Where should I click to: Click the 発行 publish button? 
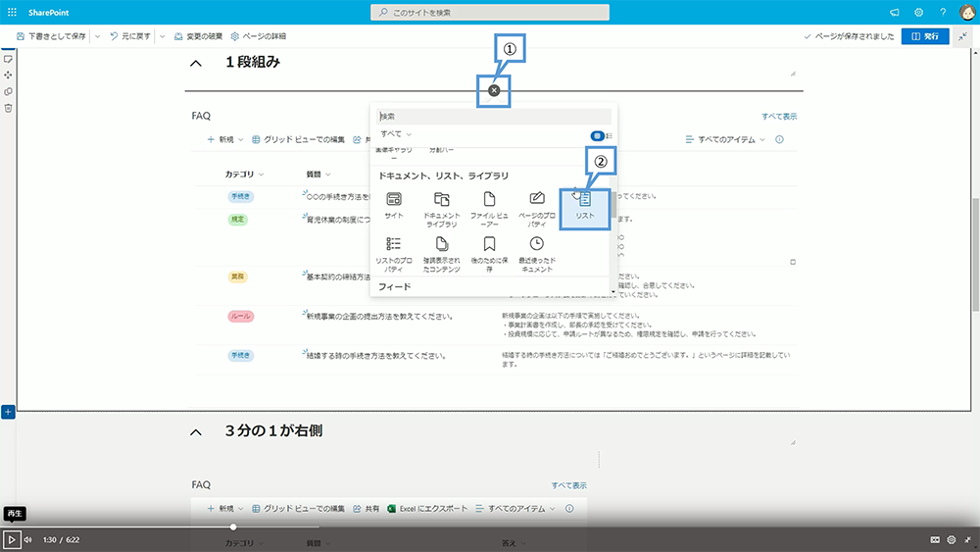click(x=925, y=36)
